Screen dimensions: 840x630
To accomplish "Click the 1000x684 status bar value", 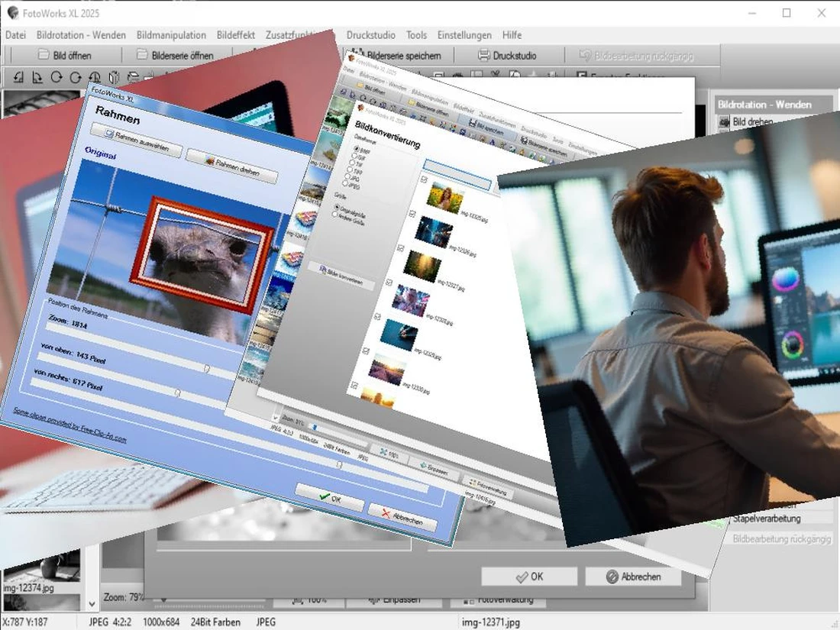I will [161, 622].
